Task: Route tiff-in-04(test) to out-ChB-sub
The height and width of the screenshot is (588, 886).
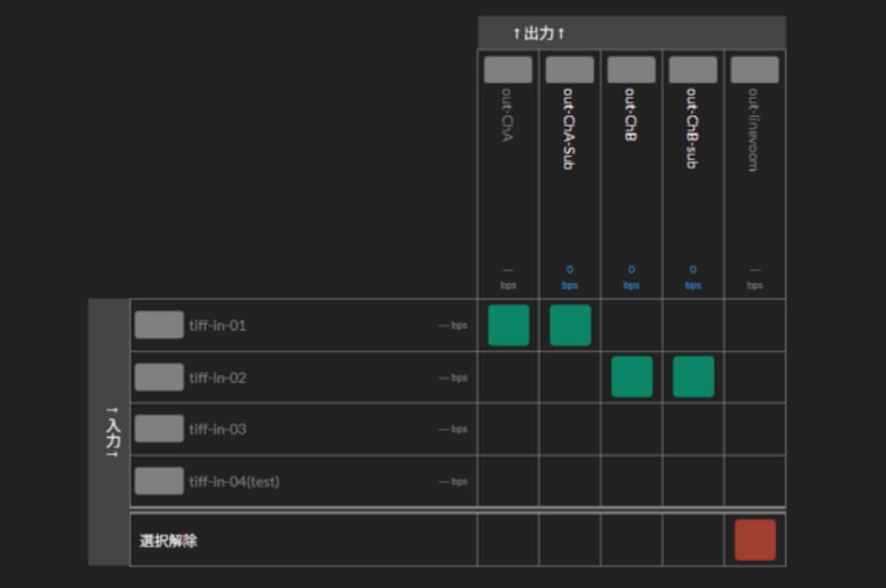Action: 693,481
